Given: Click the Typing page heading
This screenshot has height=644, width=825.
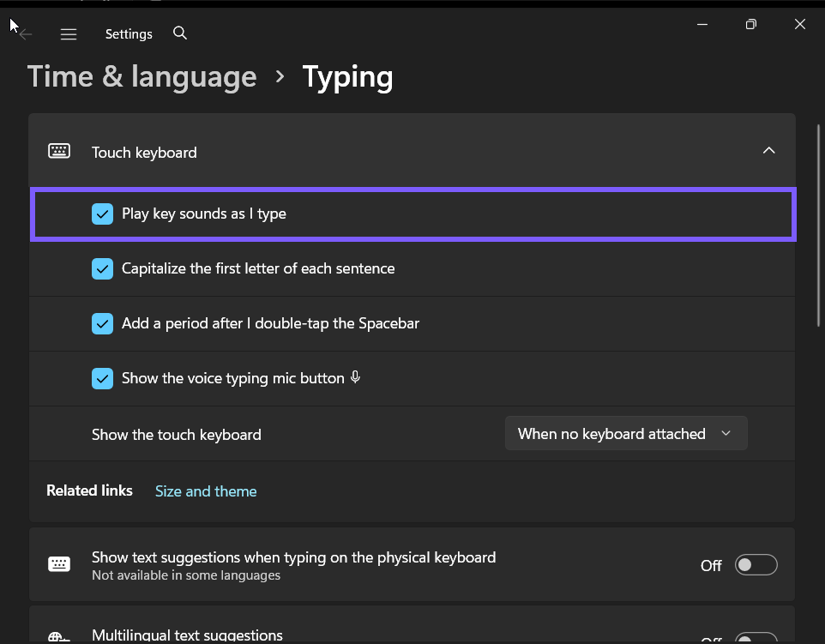Looking at the screenshot, I should [x=347, y=78].
